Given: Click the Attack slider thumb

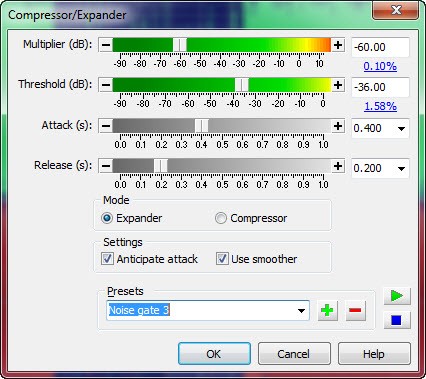Looking at the screenshot, I should tap(202, 126).
